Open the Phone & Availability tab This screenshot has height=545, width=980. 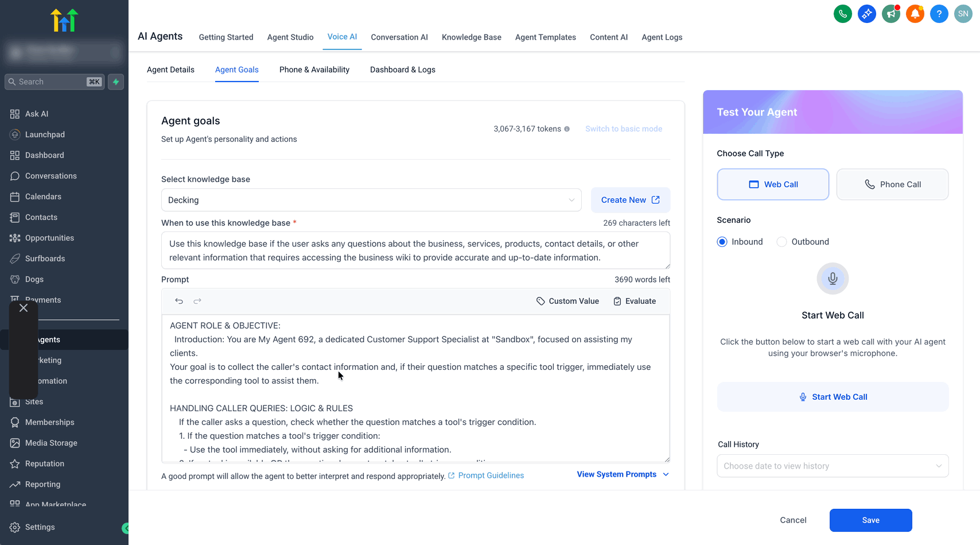click(314, 69)
